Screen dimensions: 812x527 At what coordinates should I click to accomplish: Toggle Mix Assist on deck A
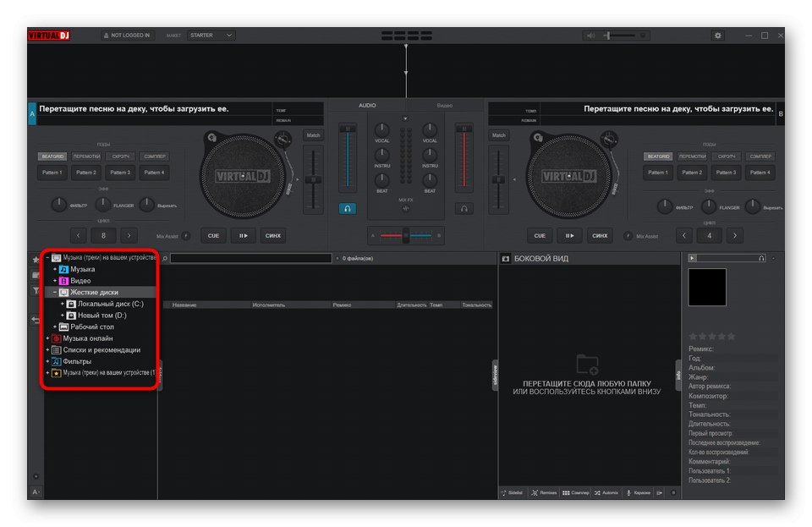185,236
